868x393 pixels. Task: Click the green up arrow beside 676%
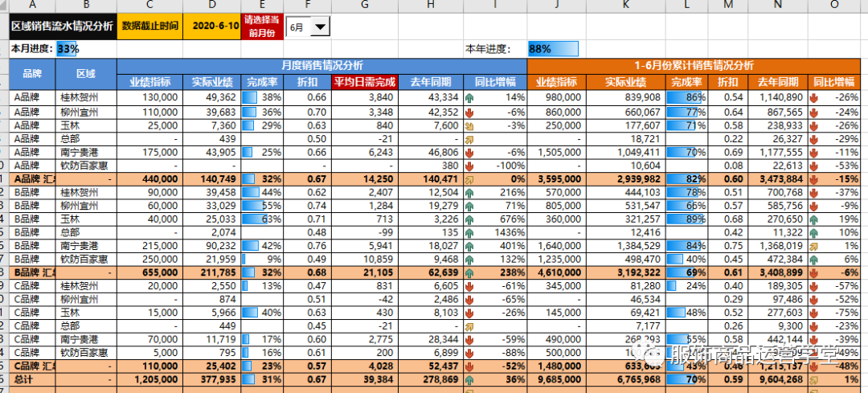click(x=470, y=219)
